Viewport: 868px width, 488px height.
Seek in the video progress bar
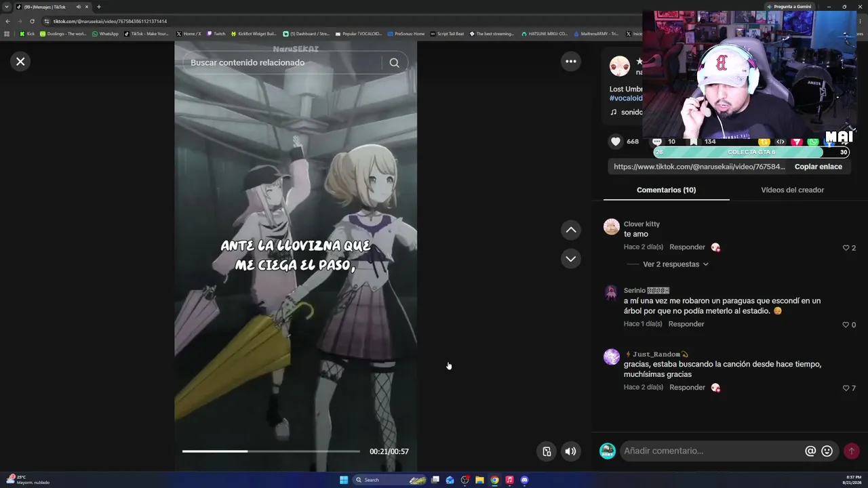(271, 451)
